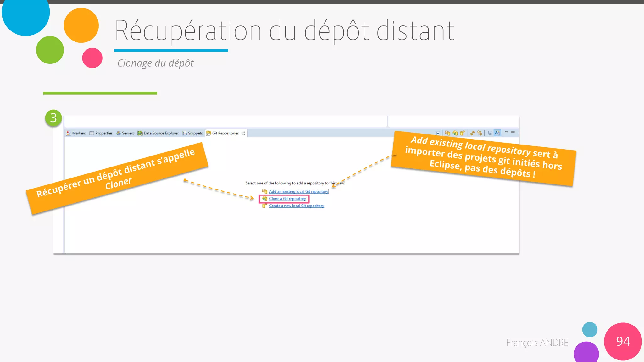Open the View Menu dropdown triangle

coord(507,132)
